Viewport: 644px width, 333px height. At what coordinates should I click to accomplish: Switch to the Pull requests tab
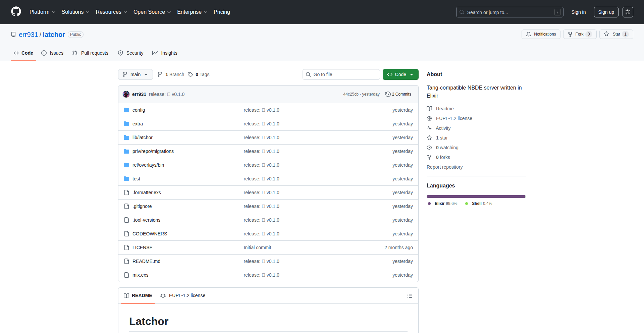(x=91, y=53)
